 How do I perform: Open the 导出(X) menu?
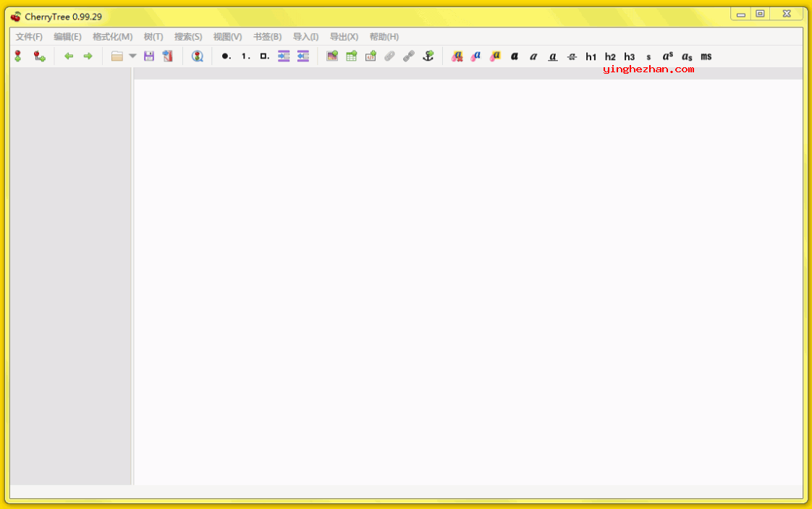pyautogui.click(x=344, y=37)
